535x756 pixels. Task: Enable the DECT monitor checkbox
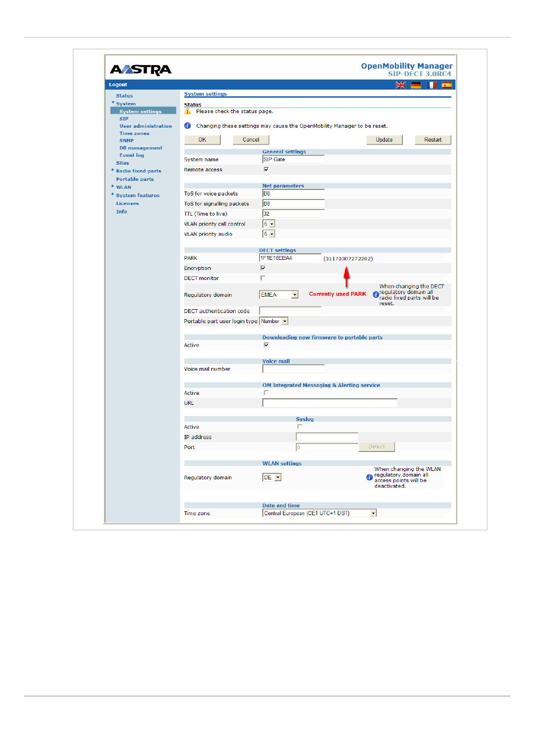pyautogui.click(x=263, y=278)
